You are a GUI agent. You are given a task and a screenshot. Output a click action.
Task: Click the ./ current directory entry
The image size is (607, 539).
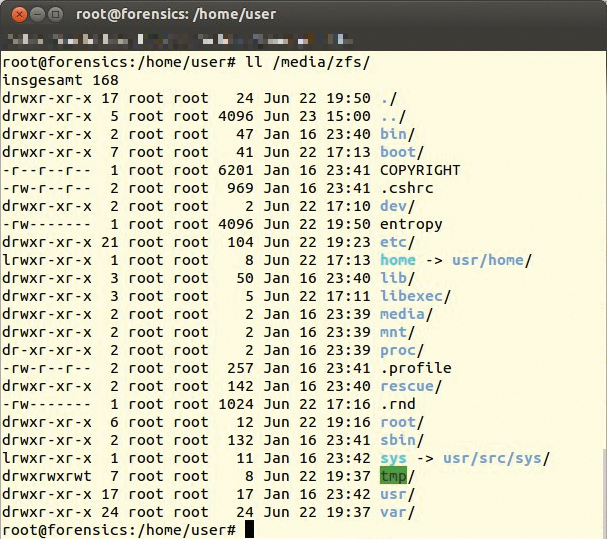[389, 98]
